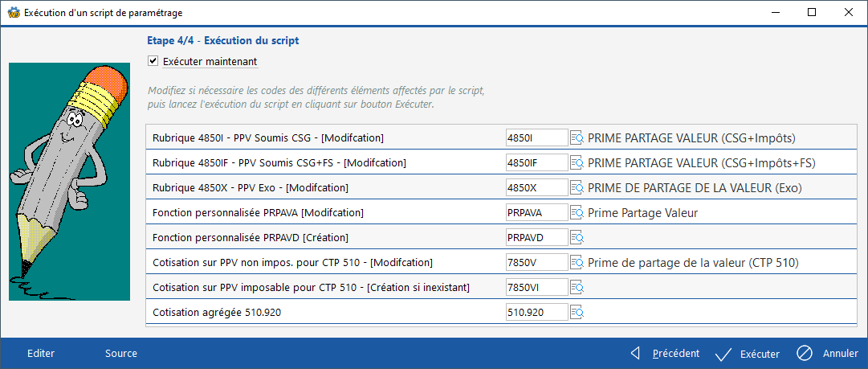Click the 4850I code input field
Screen dimensions: 868x369
point(536,137)
